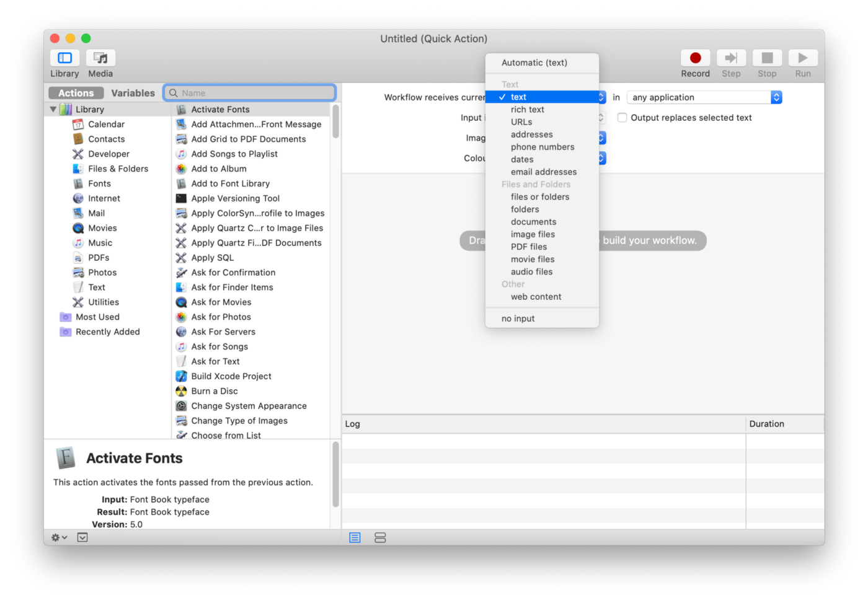Switch to the Actions tab
The width and height of the screenshot is (868, 603).
pos(76,93)
